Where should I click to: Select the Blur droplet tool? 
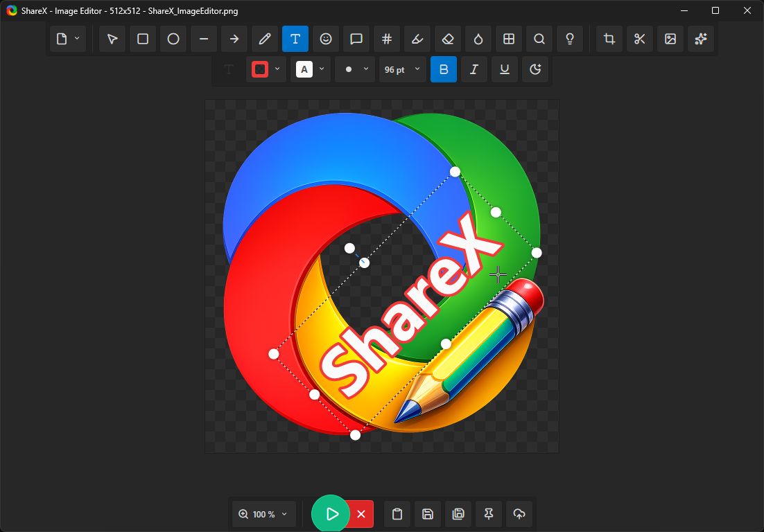click(478, 39)
